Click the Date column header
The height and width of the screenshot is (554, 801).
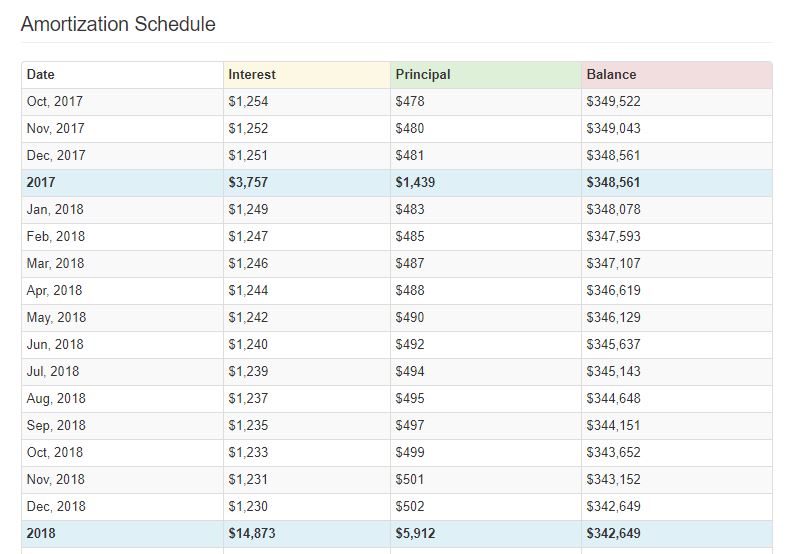coord(41,74)
